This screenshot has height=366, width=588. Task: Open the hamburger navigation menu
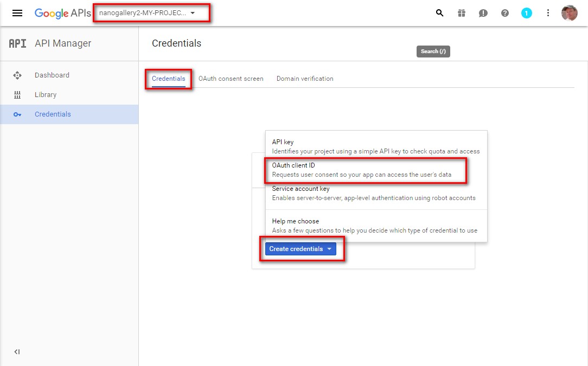pyautogui.click(x=17, y=13)
